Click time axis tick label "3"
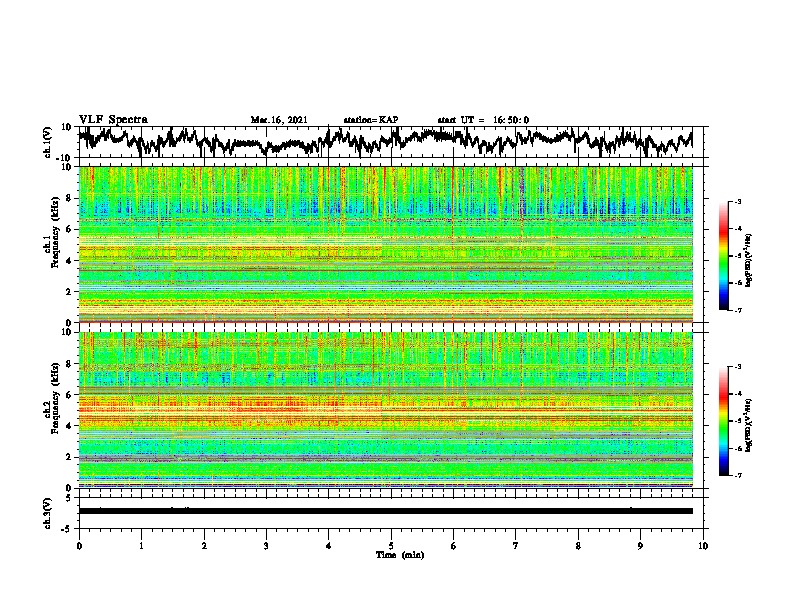The width and height of the screenshot is (792, 612). [266, 546]
